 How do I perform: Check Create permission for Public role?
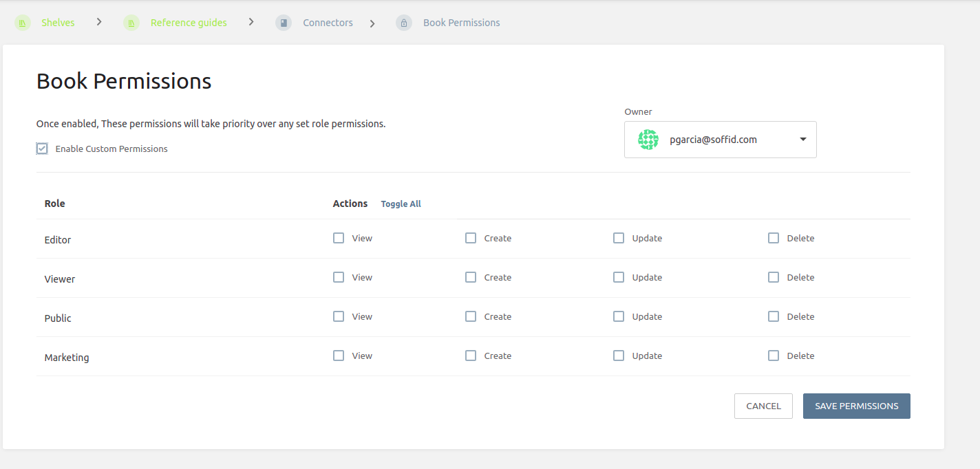tap(471, 316)
